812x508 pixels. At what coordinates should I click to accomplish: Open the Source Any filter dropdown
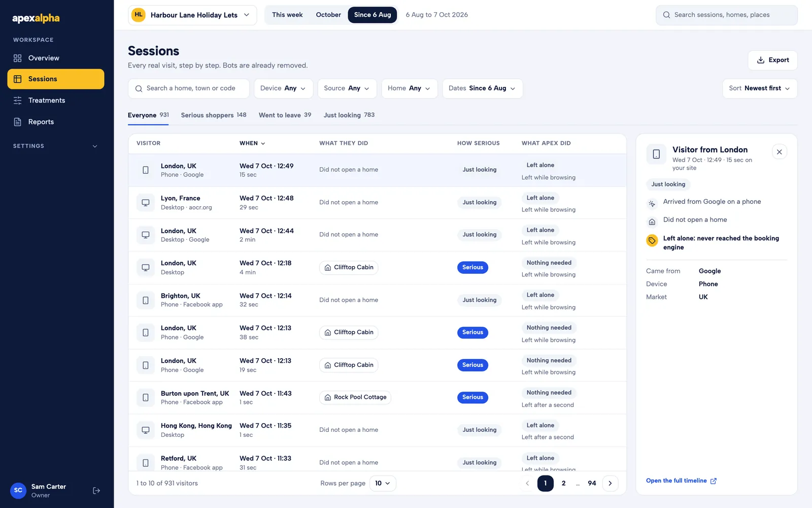point(347,88)
